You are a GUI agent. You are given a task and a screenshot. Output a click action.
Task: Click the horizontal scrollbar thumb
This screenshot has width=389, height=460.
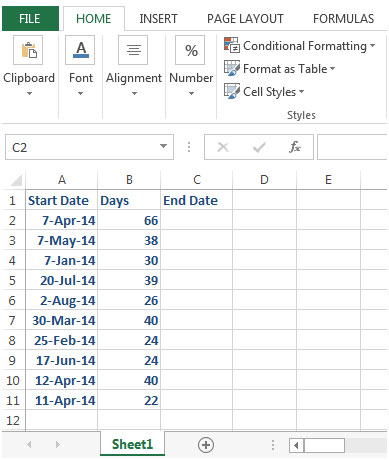click(324, 445)
